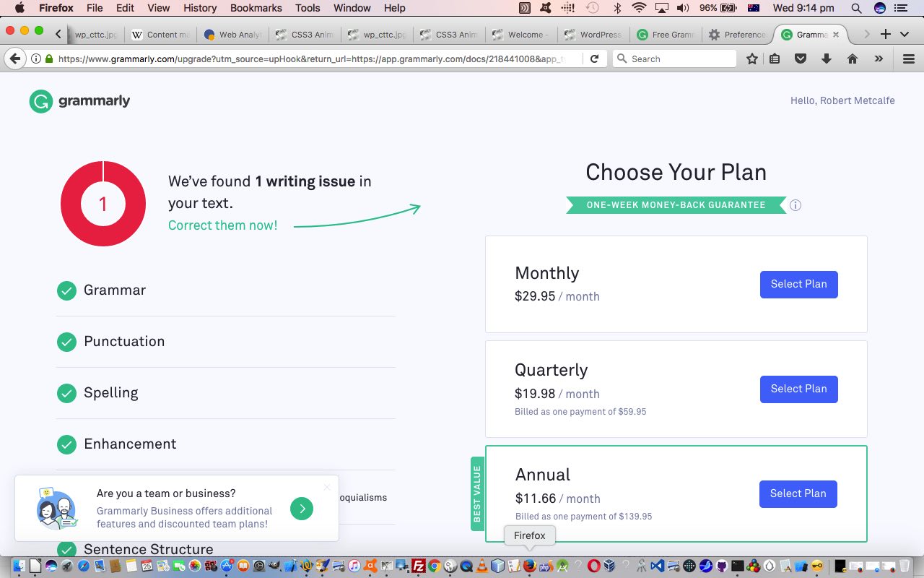Click Hello, Robert Metcalfe account link

click(842, 100)
